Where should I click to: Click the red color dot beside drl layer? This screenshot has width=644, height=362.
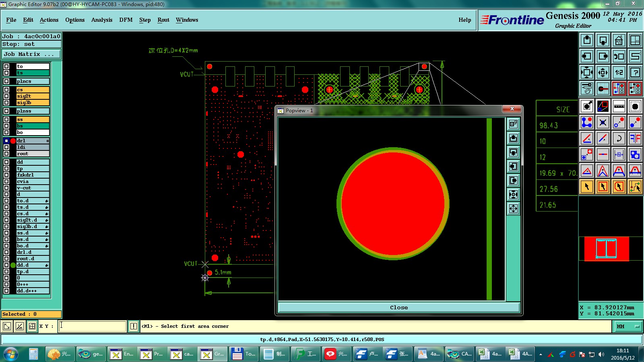[13, 141]
